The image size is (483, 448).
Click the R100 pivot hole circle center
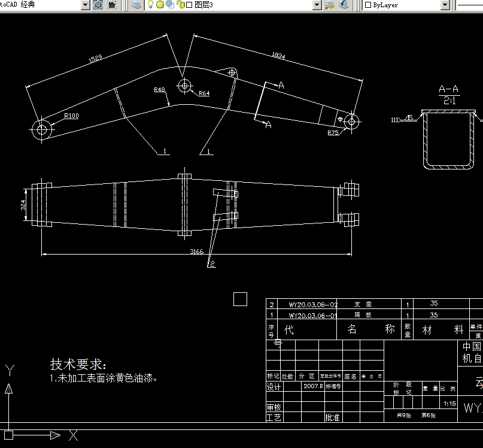(x=42, y=130)
